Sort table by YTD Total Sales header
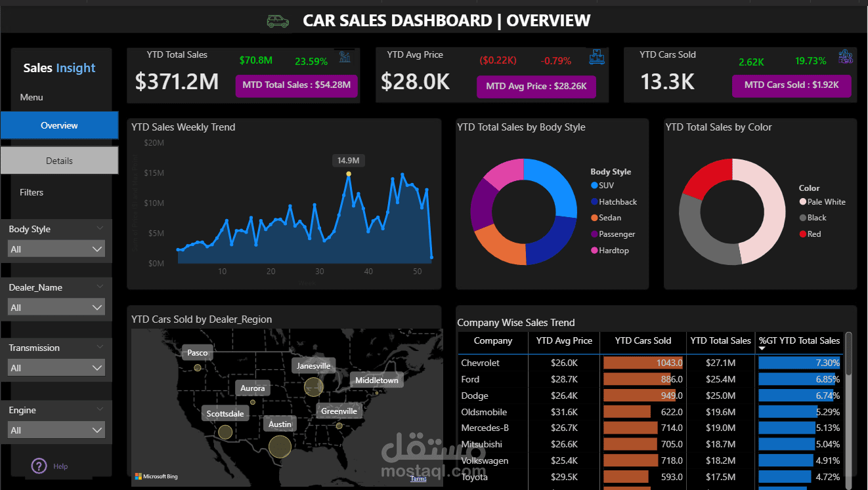Viewport: 868px width, 490px height. point(720,341)
